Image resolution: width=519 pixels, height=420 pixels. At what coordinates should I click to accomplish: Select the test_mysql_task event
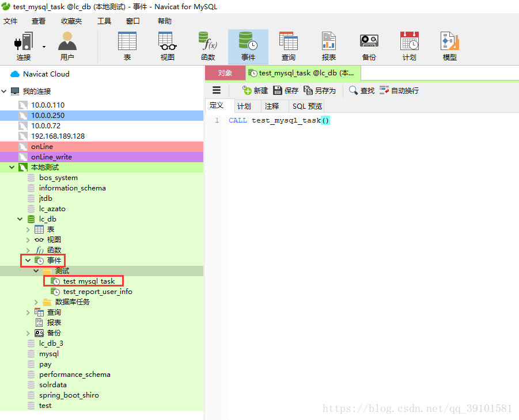click(89, 281)
